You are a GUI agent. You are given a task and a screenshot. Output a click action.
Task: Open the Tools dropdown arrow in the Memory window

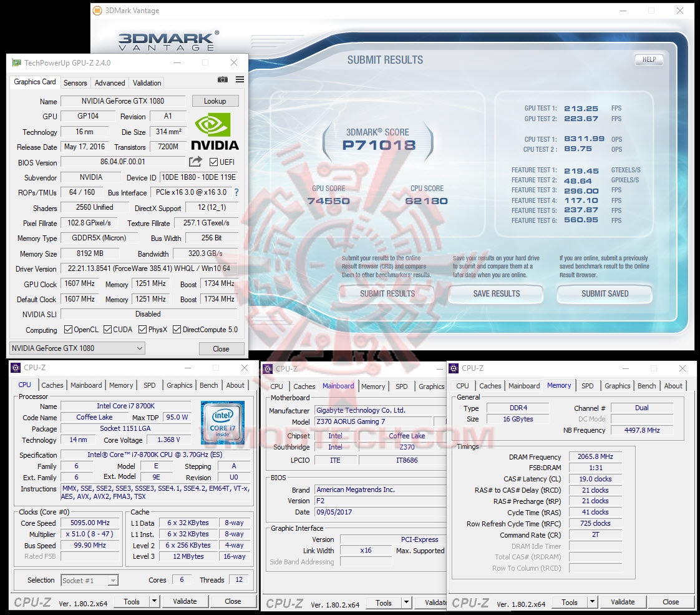click(x=592, y=603)
